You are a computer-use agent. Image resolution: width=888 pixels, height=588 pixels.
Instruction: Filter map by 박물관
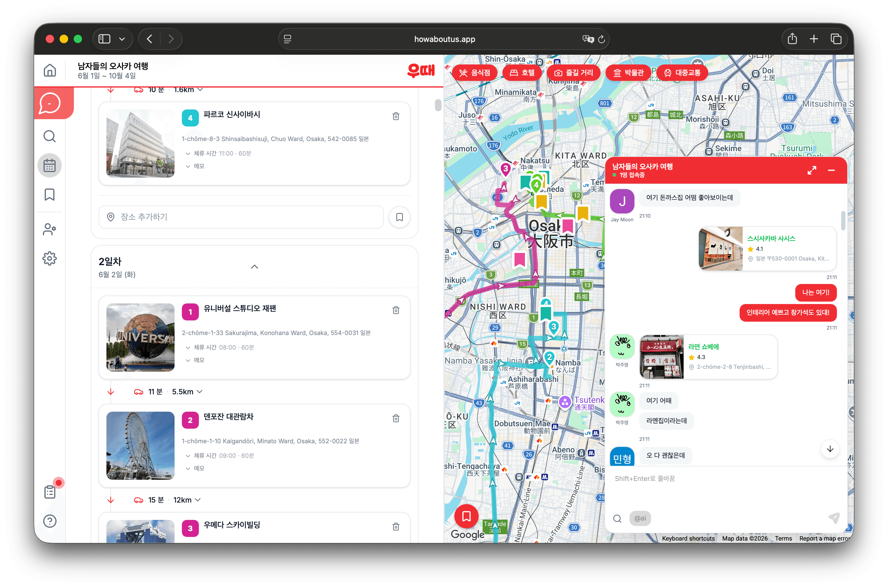pos(628,73)
